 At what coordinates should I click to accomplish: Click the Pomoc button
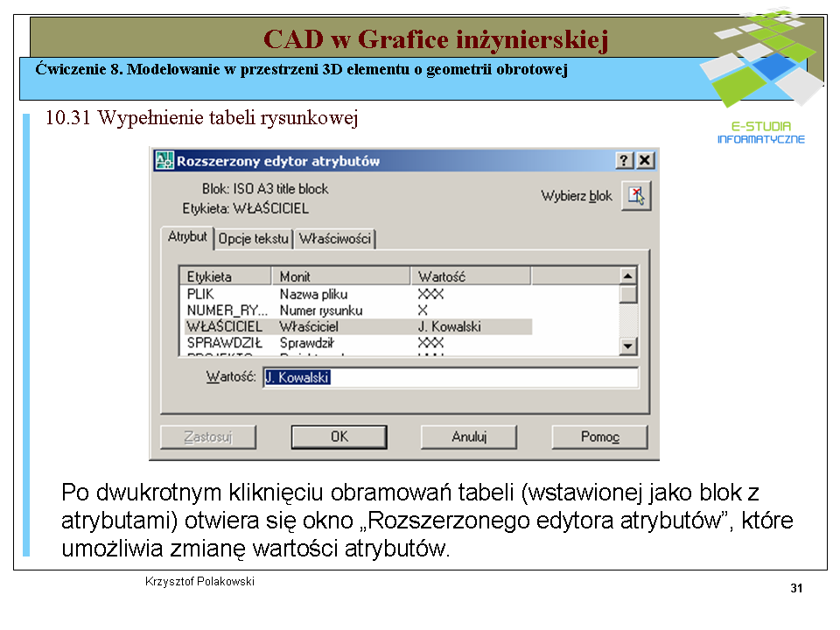click(599, 437)
